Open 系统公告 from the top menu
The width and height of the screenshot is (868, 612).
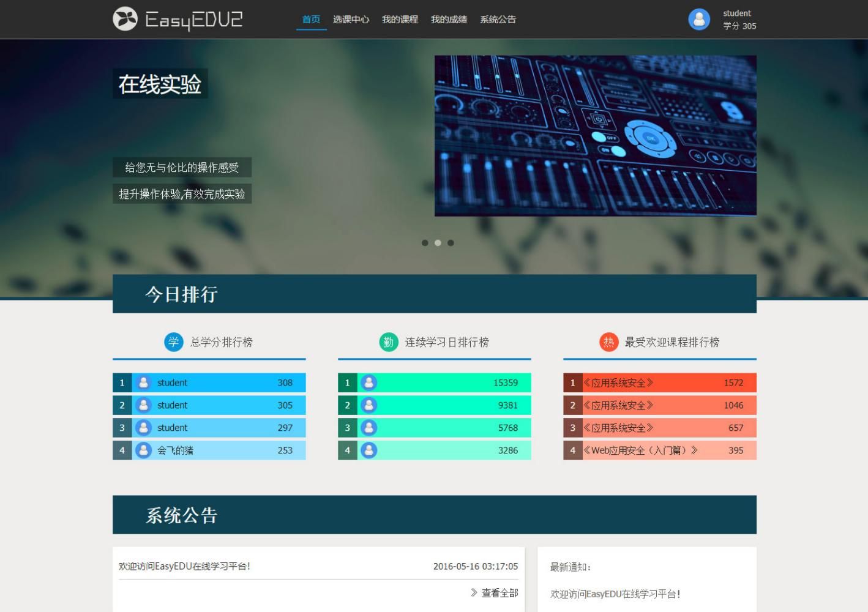pos(498,20)
